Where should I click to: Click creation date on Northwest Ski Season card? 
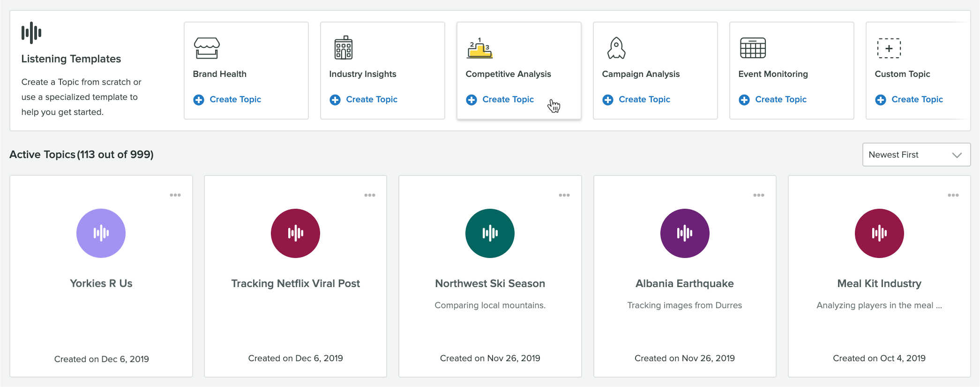490,358
